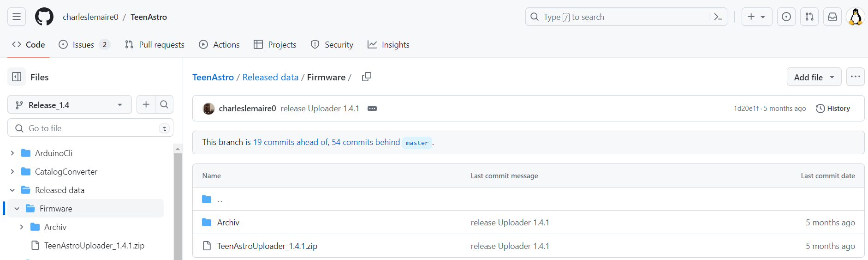This screenshot has height=260, width=868.
Task: Open the user profile avatar menu
Action: (856, 17)
